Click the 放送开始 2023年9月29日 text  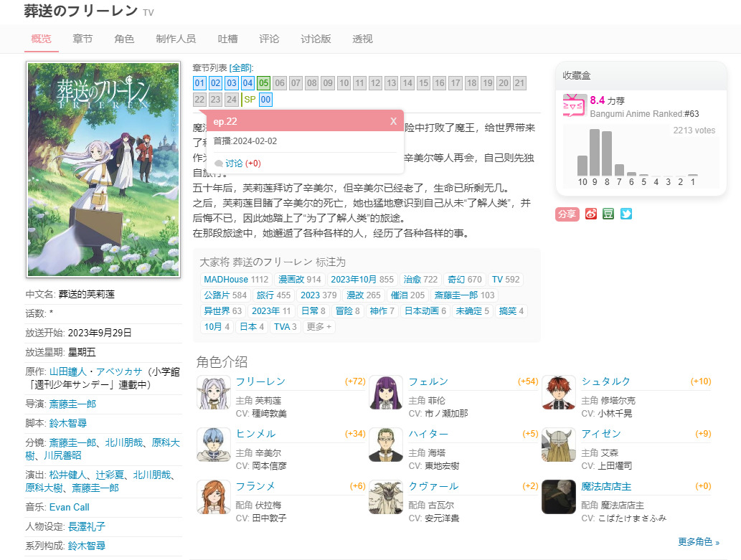tap(78, 333)
